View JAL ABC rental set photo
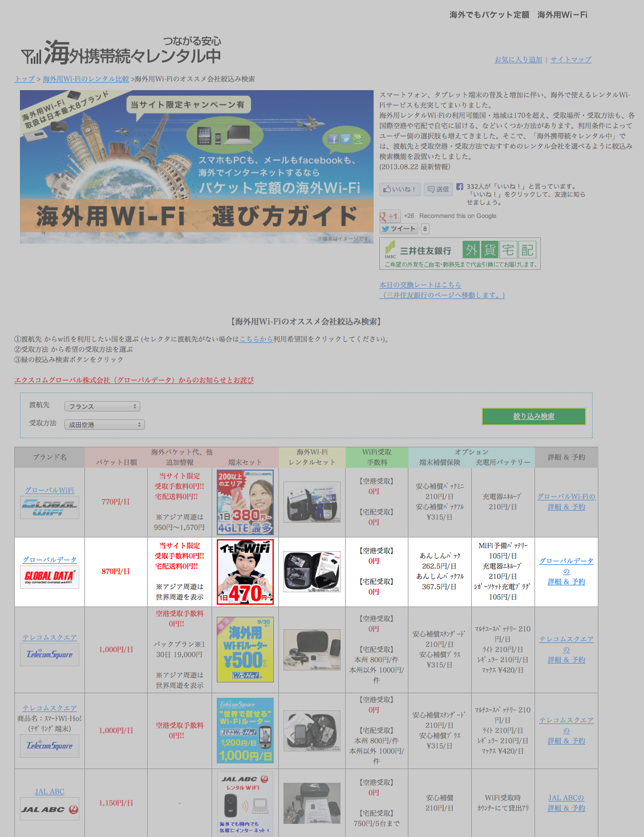This screenshot has height=837, width=644. (x=312, y=803)
